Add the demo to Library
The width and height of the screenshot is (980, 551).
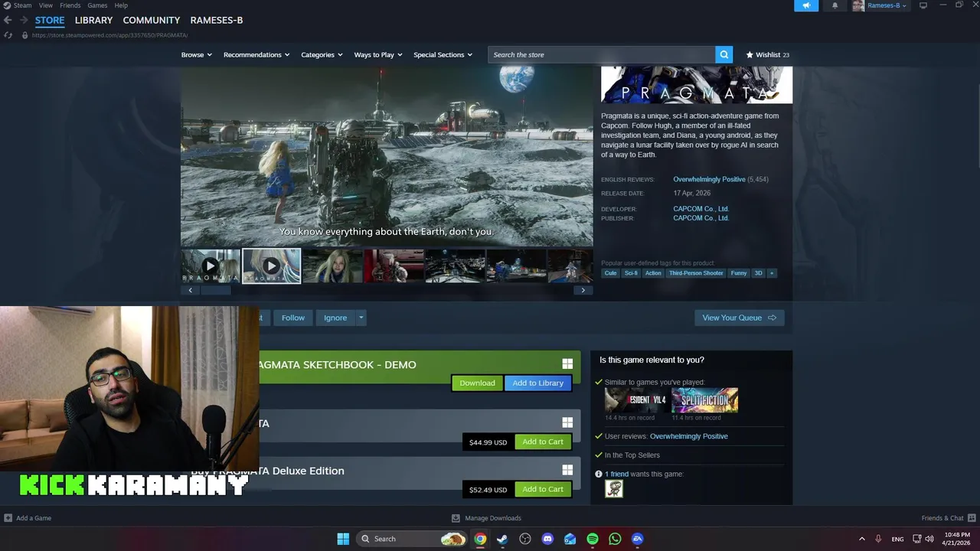click(x=537, y=383)
